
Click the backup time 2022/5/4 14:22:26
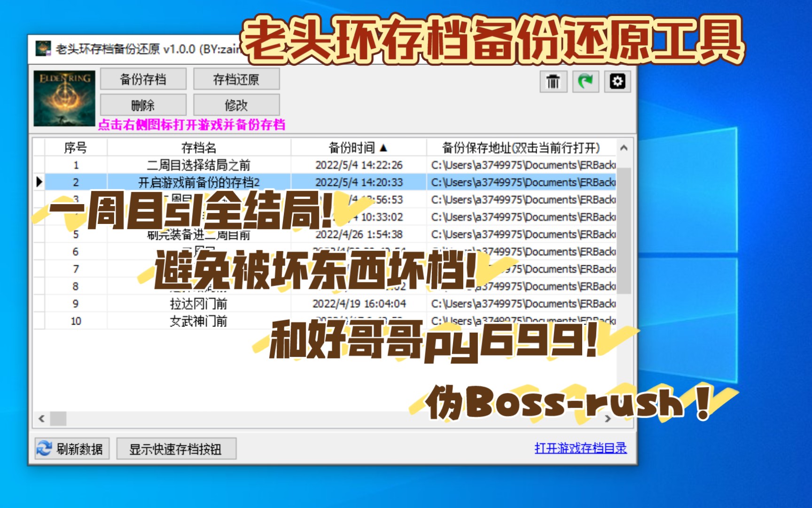coord(359,165)
